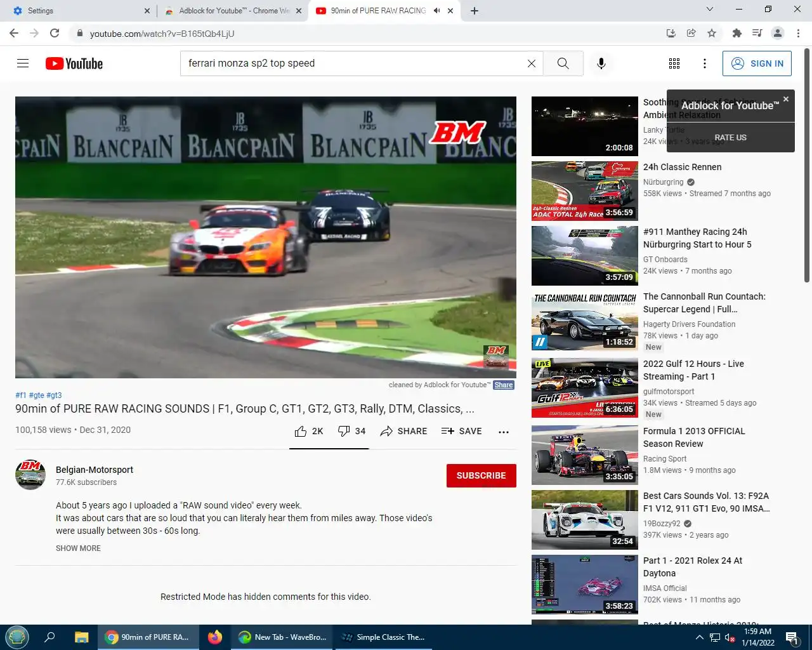Click the SIGN IN button

(x=757, y=63)
